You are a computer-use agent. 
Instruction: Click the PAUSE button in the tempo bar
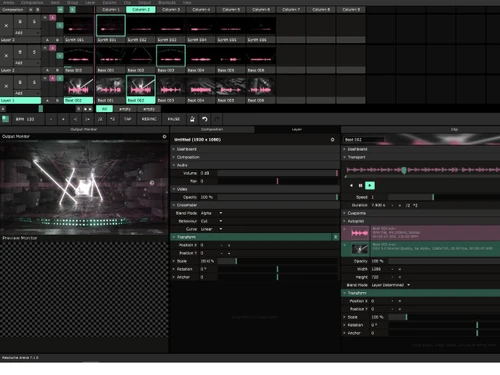[x=173, y=119]
